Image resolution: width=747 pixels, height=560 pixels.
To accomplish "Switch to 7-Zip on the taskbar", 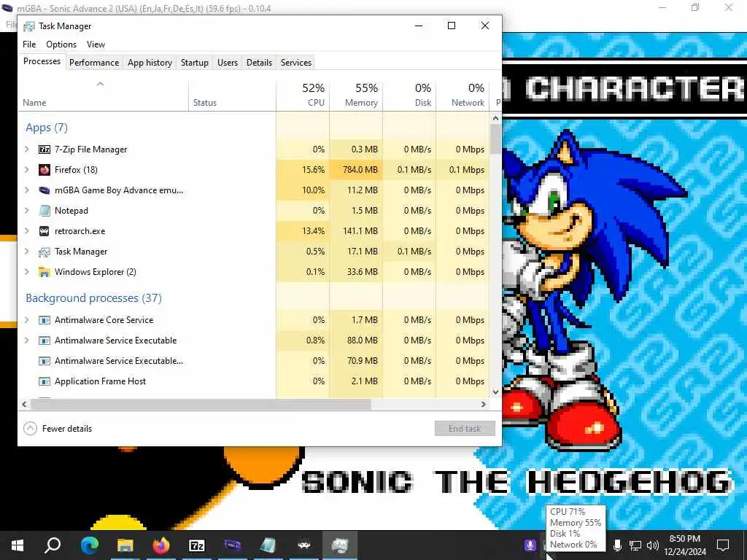I will pos(197,545).
